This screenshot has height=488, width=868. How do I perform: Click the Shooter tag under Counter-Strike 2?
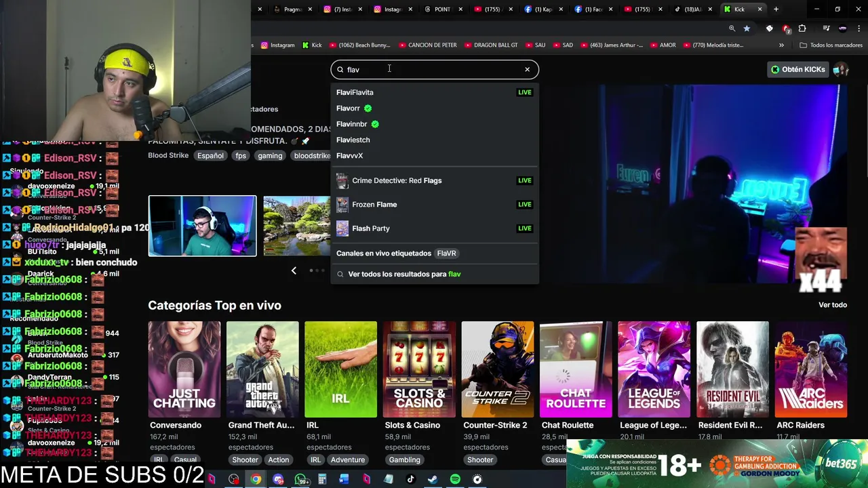(x=480, y=460)
